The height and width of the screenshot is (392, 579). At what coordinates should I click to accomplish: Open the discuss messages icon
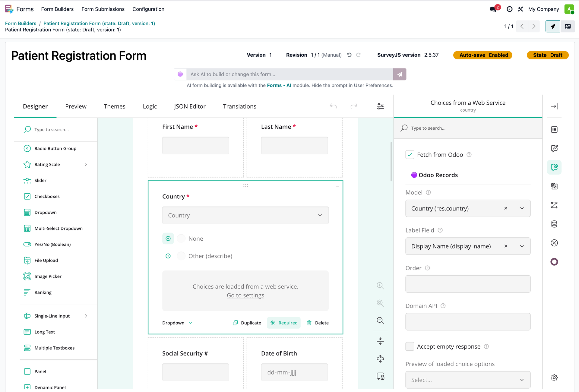[x=493, y=9]
